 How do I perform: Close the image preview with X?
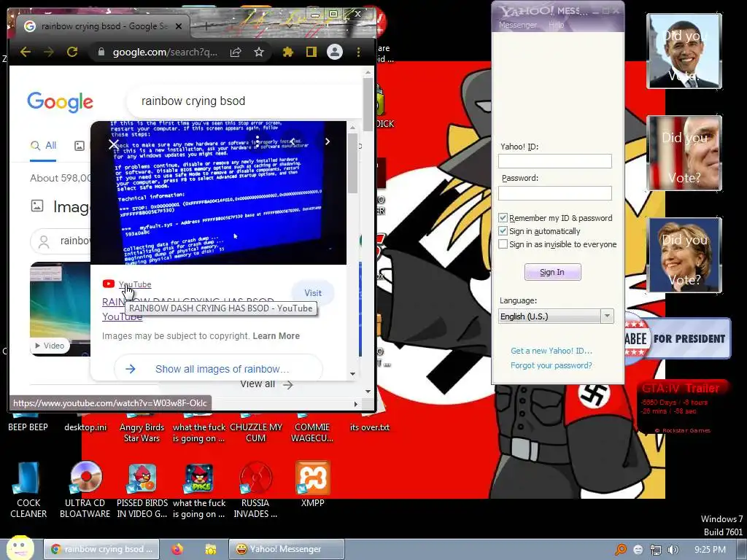[113, 144]
